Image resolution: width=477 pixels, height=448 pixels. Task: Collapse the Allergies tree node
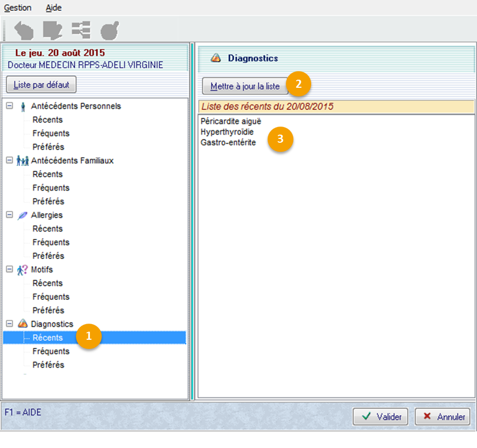point(9,215)
